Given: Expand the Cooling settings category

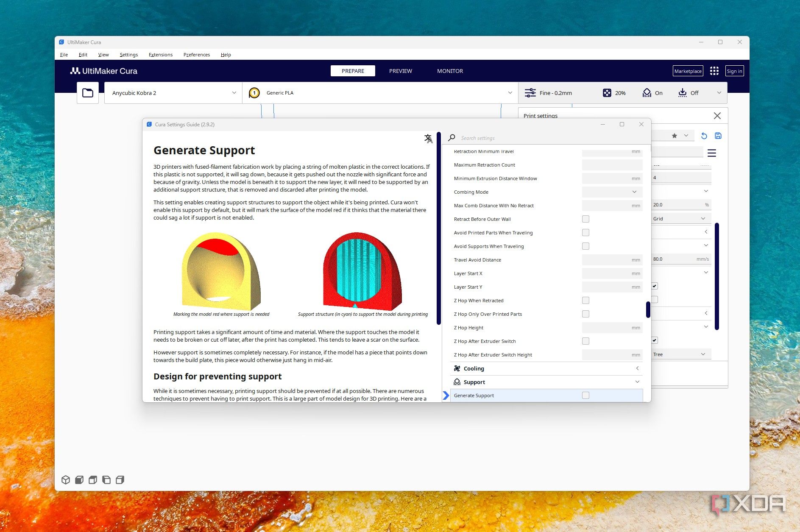Looking at the screenshot, I should click(546, 368).
